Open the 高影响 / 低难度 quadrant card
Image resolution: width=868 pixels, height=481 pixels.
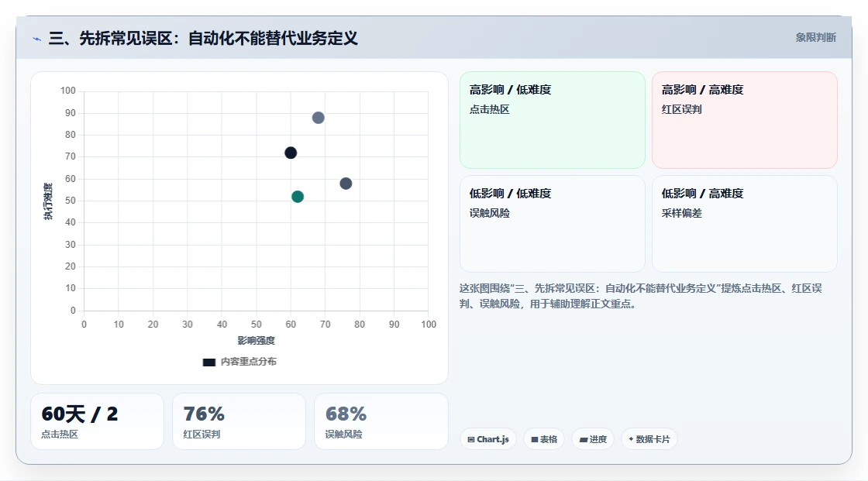(x=553, y=119)
